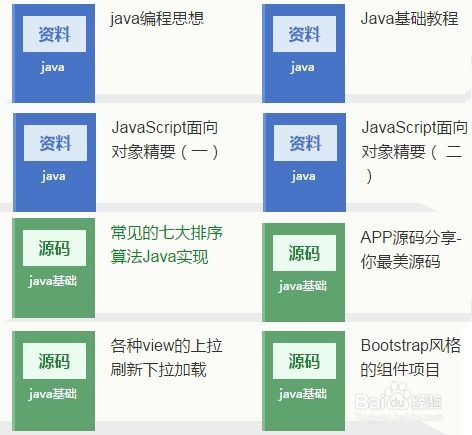Click java tag under Java基础教程 tile
The image size is (472, 435).
coord(302,68)
